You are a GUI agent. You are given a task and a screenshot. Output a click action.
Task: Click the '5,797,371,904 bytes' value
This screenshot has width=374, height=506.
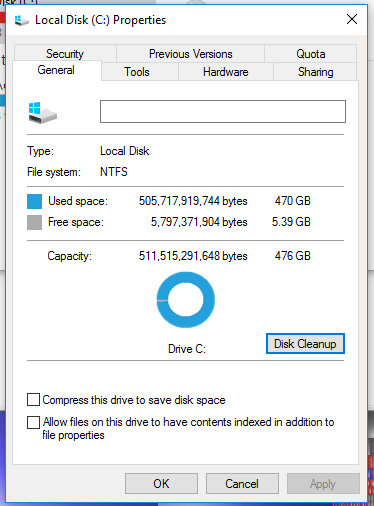(x=199, y=222)
